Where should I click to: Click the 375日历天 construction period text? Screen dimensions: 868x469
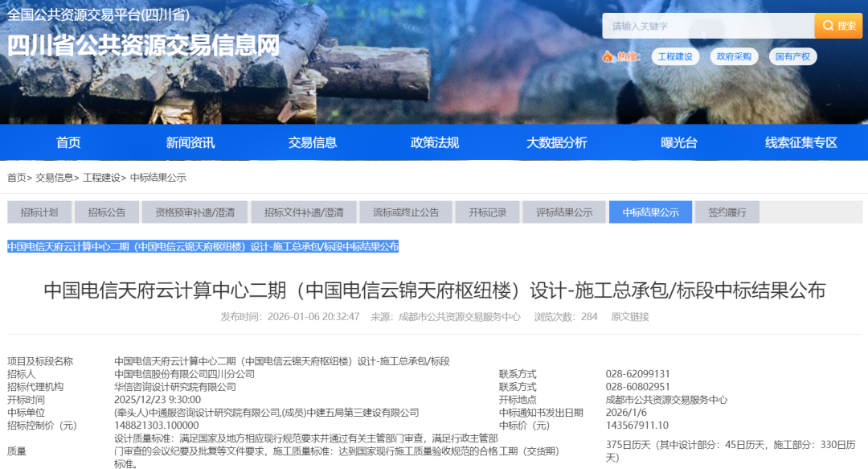730,450
